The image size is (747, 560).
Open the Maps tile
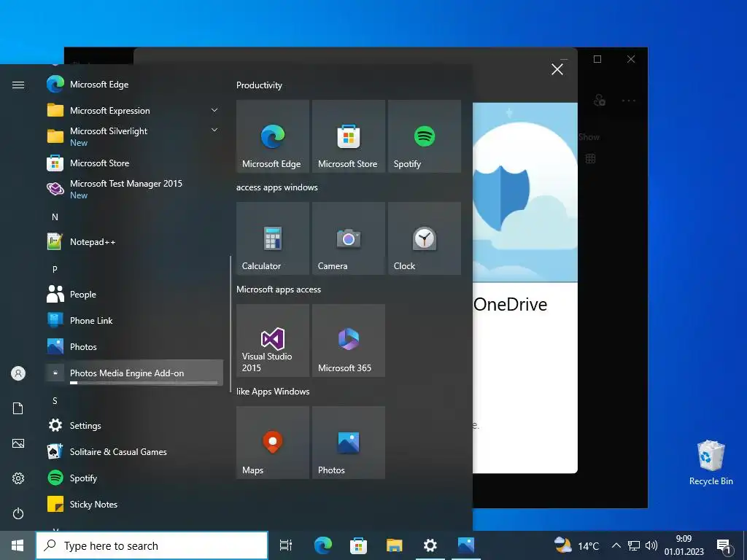(273, 443)
